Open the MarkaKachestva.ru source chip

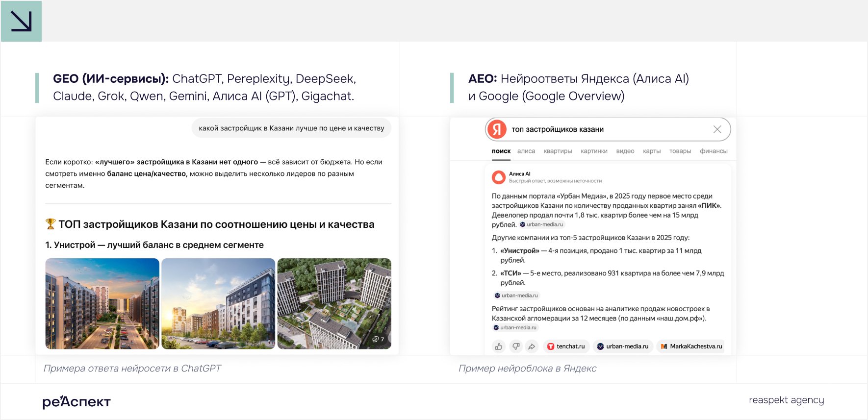pyautogui.click(x=691, y=346)
